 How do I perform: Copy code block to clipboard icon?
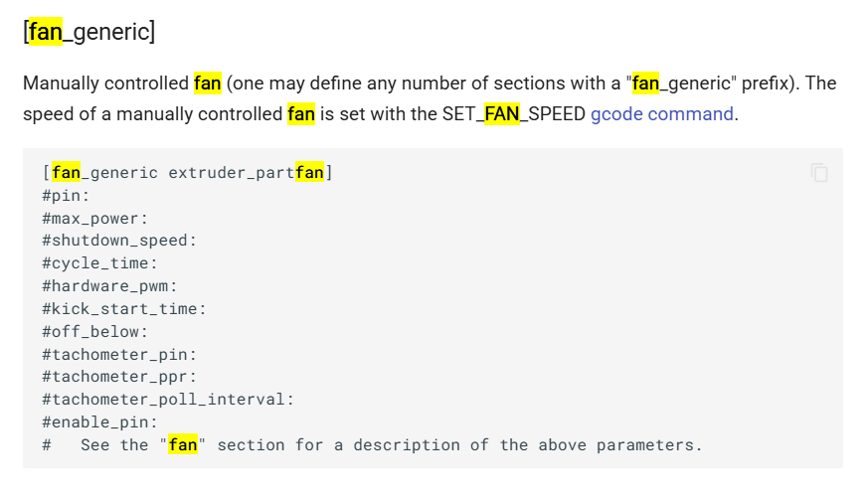819,173
